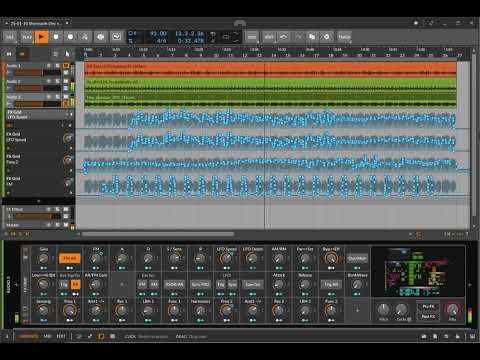Adjust the LFO Speed knob in device panel
The height and width of the screenshot is (360, 480).
pos(226,258)
